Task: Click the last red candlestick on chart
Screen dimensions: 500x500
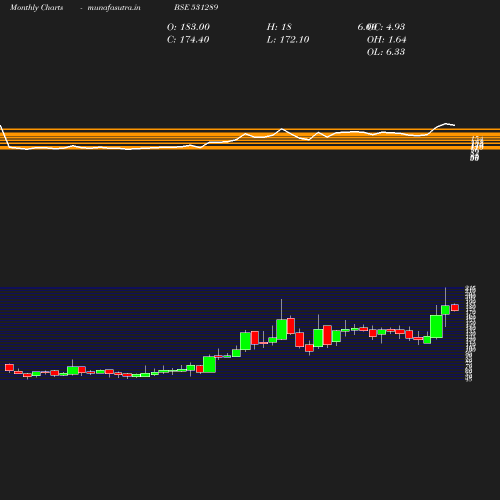Action: (x=455, y=307)
